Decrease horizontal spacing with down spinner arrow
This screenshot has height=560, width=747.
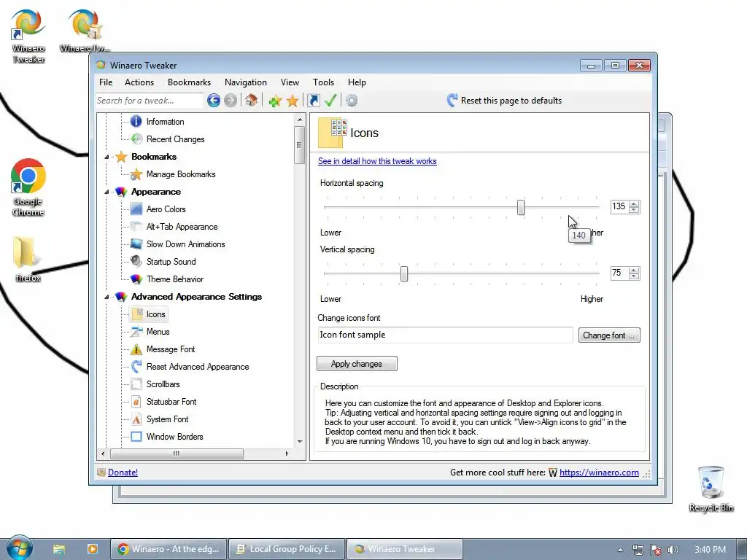pos(634,209)
